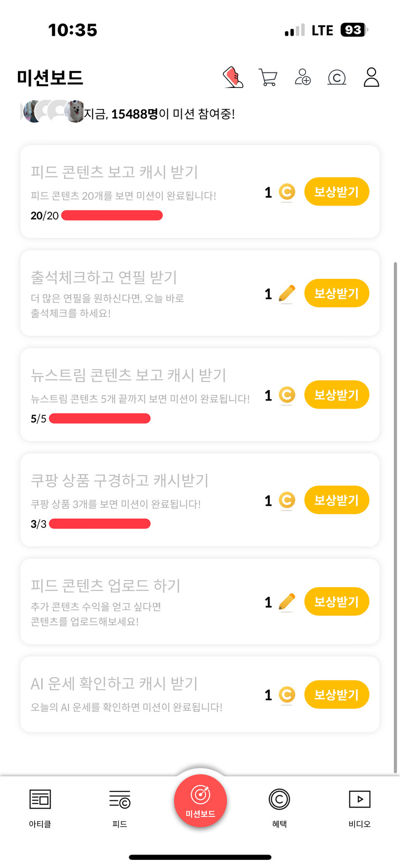This screenshot has width=400, height=868.
Task: Open the cash coin icon in header
Action: coord(337,77)
